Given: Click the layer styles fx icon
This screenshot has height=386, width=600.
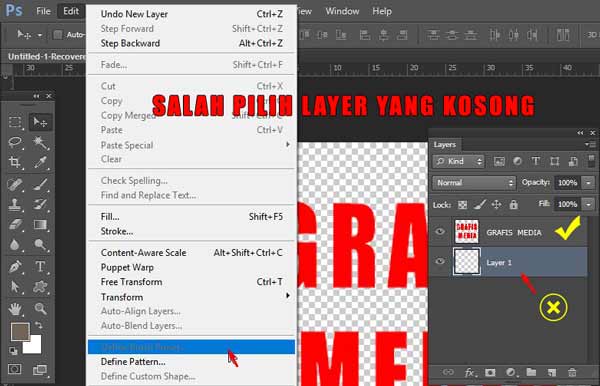Looking at the screenshot, I should pos(470,372).
